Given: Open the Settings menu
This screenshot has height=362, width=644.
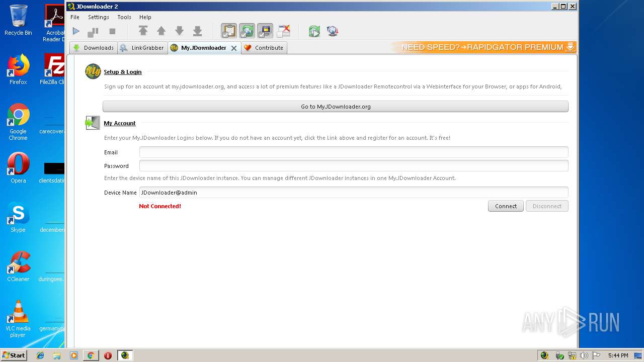Looking at the screenshot, I should [99, 17].
